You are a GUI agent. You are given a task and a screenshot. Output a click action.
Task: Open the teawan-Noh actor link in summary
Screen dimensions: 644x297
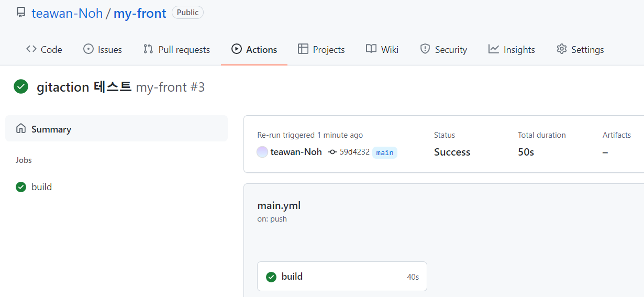pos(296,152)
